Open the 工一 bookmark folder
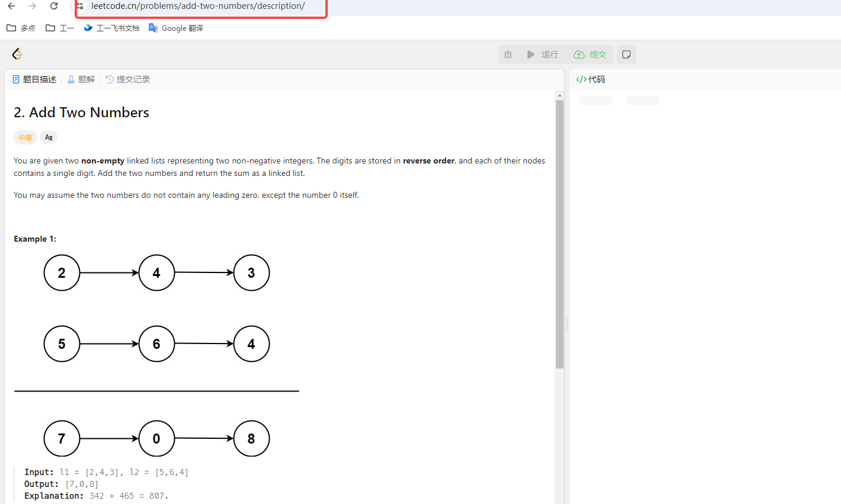Screen dimensions: 841x504 (60, 28)
